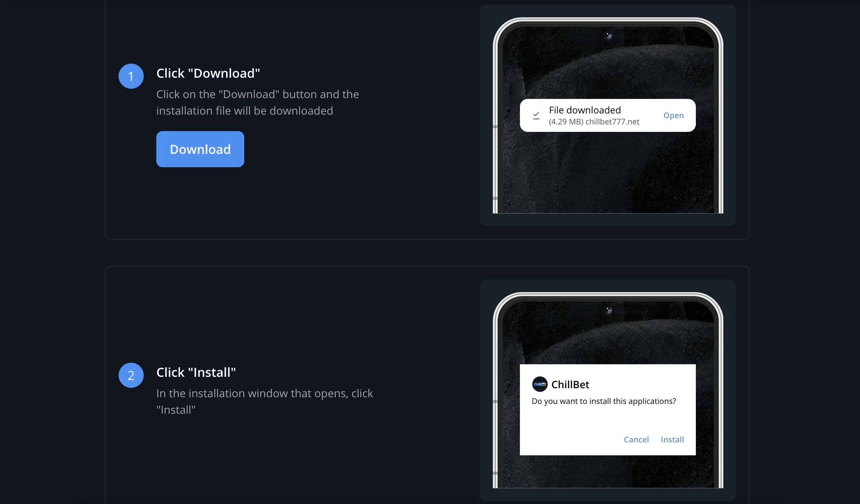Click the step 2 installation description text
The height and width of the screenshot is (504, 860).
coord(264,402)
